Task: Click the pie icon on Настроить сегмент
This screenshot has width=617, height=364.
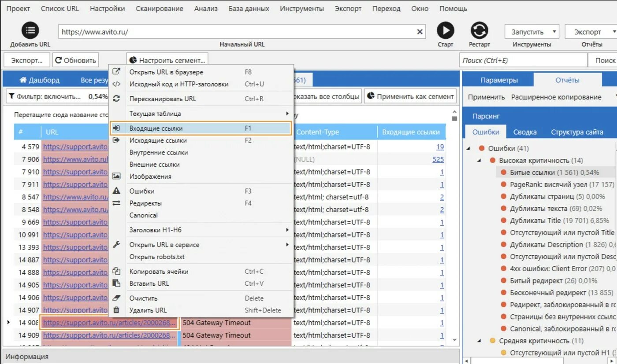Action: click(x=133, y=60)
